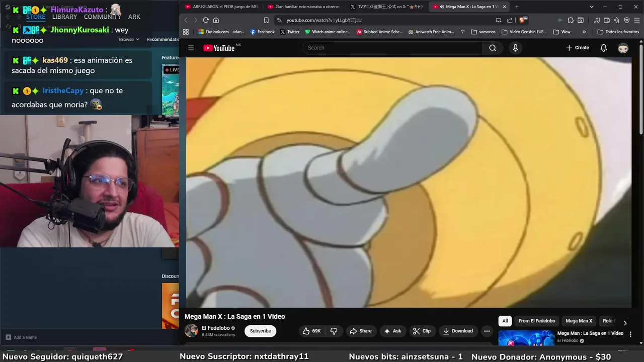The height and width of the screenshot is (362, 644).
Task: Reload the YouTube page
Action: coord(206,20)
